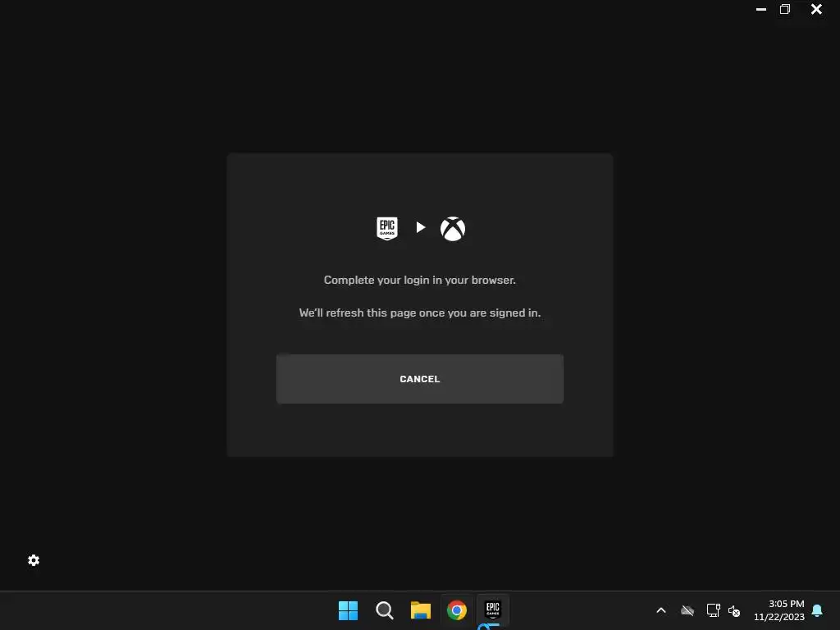Switch to Google Chrome in the taskbar
Image resolution: width=840 pixels, height=630 pixels.
point(456,610)
